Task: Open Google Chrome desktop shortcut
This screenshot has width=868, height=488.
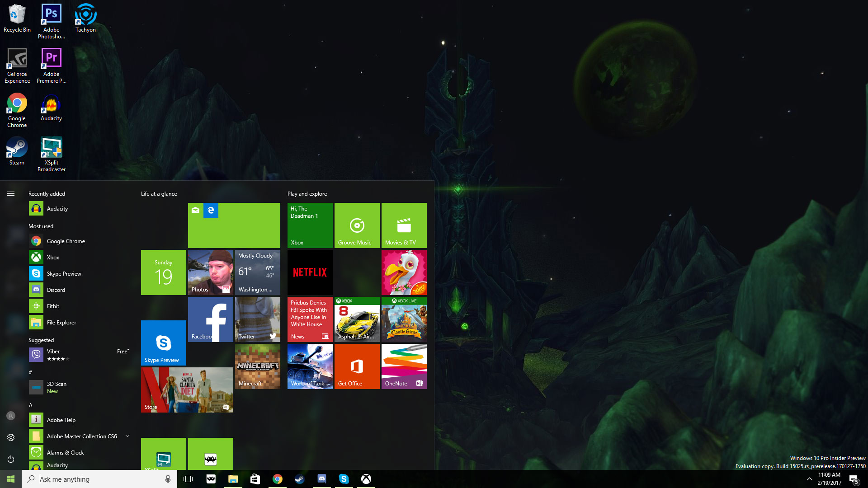Action: 17,110
